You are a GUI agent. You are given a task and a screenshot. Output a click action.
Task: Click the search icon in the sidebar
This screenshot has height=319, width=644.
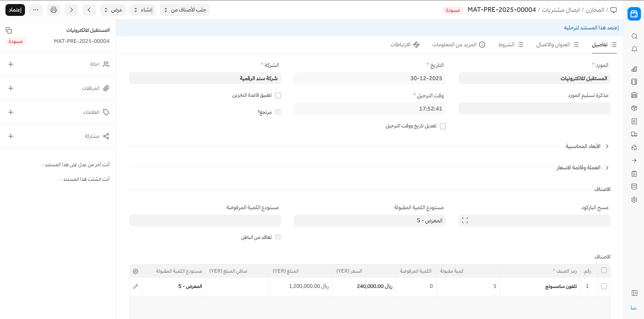tap(634, 36)
